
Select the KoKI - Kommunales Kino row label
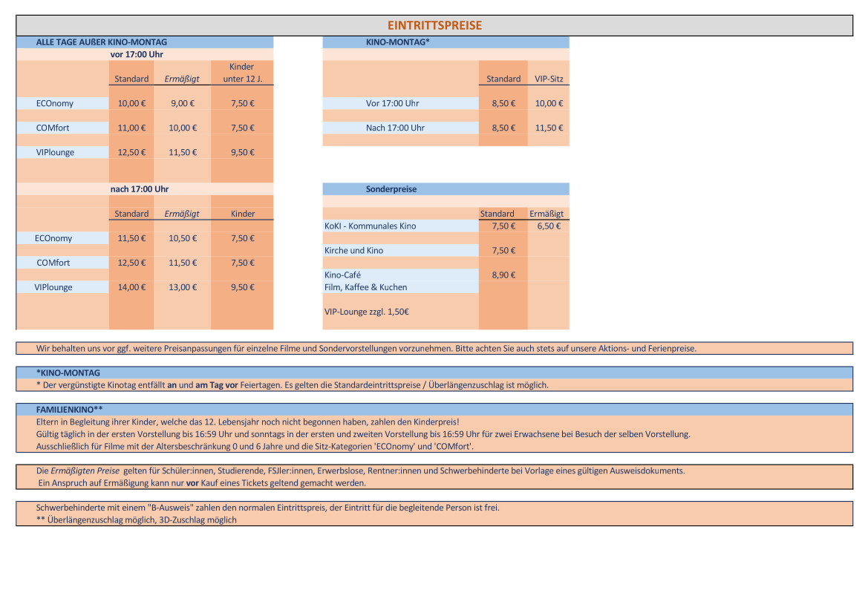[371, 226]
